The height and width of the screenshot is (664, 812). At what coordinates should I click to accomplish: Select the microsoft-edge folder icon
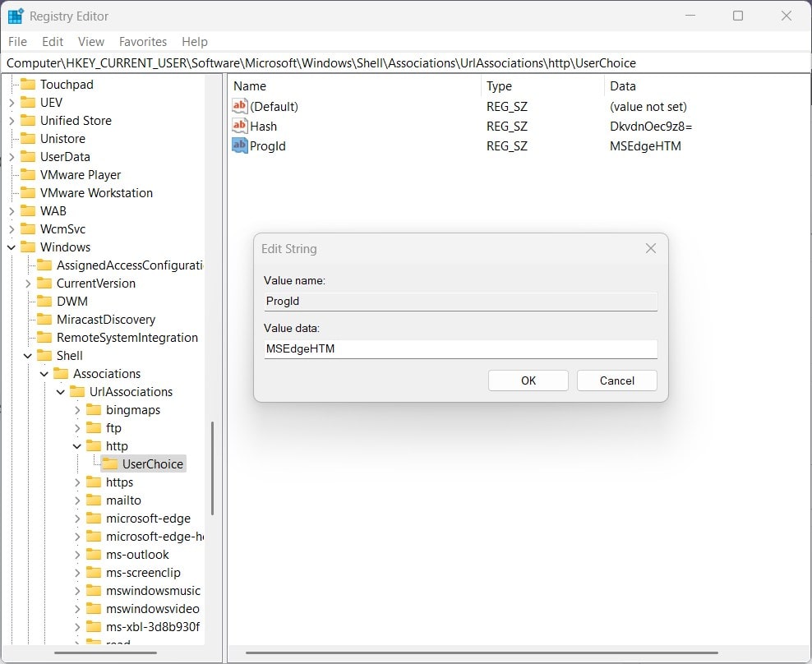[x=94, y=518]
